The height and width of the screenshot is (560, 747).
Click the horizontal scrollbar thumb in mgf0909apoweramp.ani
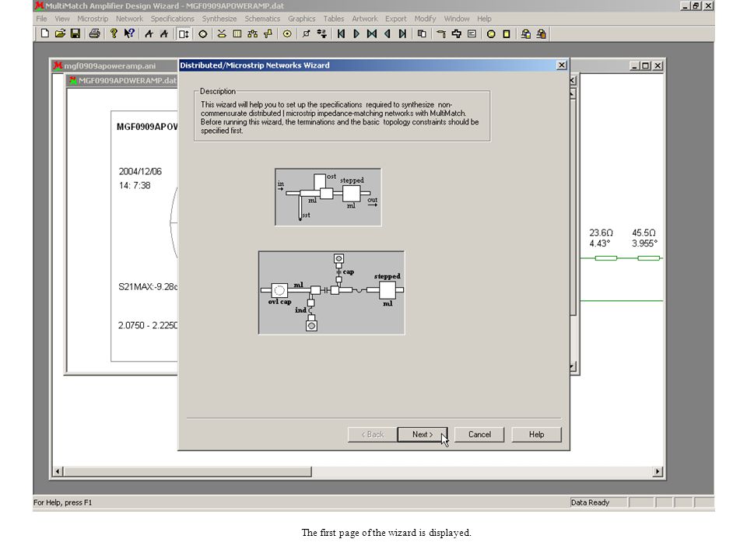pyautogui.click(x=188, y=471)
